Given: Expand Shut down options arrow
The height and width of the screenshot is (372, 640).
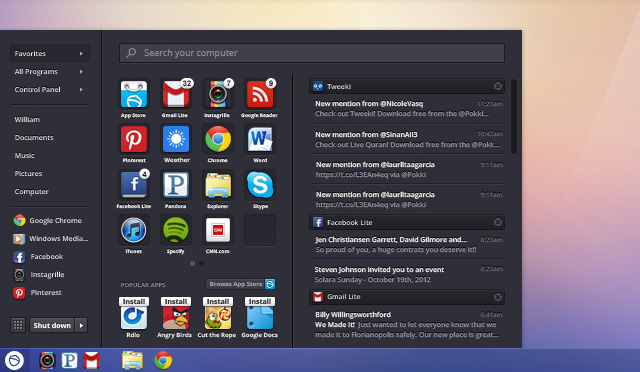Looking at the screenshot, I should click(81, 325).
